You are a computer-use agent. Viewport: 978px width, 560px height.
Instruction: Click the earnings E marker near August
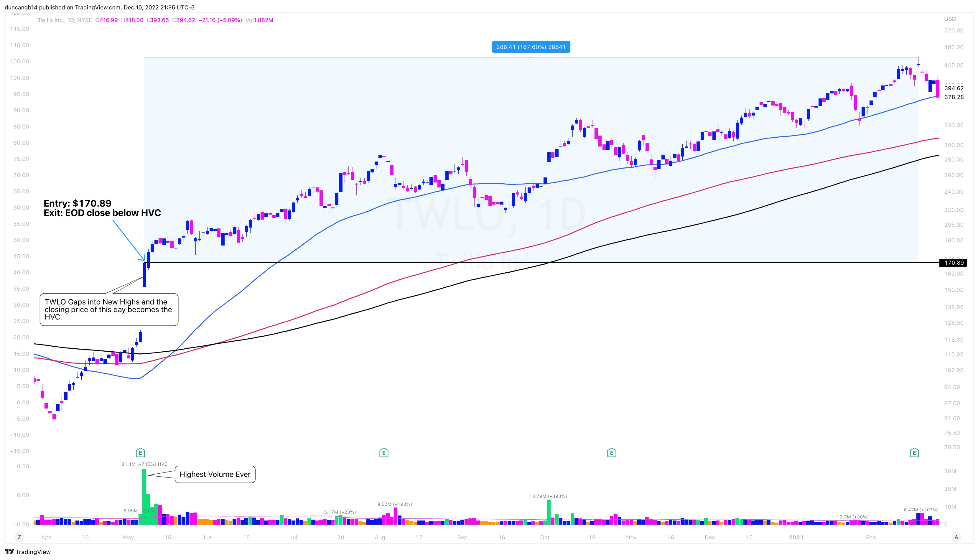pyautogui.click(x=383, y=453)
